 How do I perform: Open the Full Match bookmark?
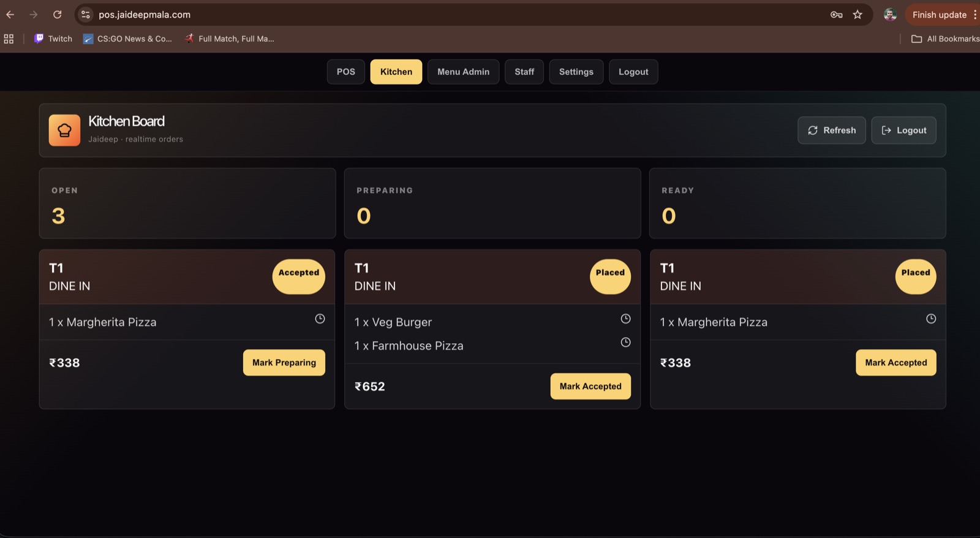click(230, 39)
